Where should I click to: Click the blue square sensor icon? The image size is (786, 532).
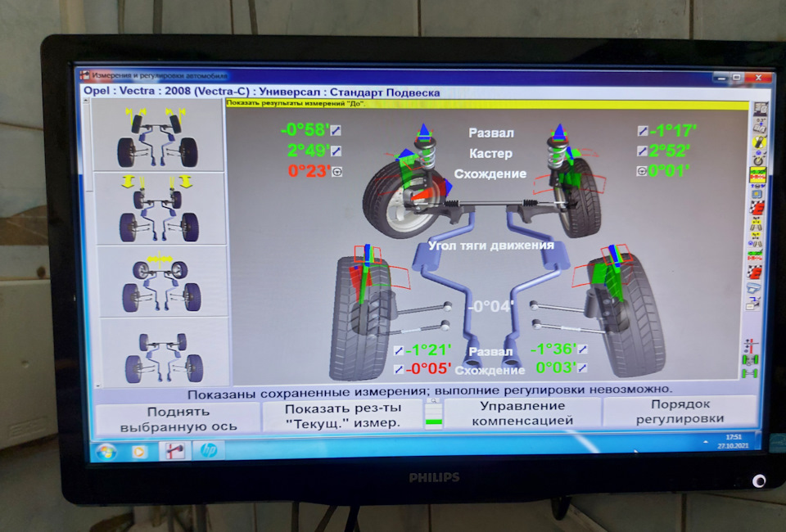[757, 191]
